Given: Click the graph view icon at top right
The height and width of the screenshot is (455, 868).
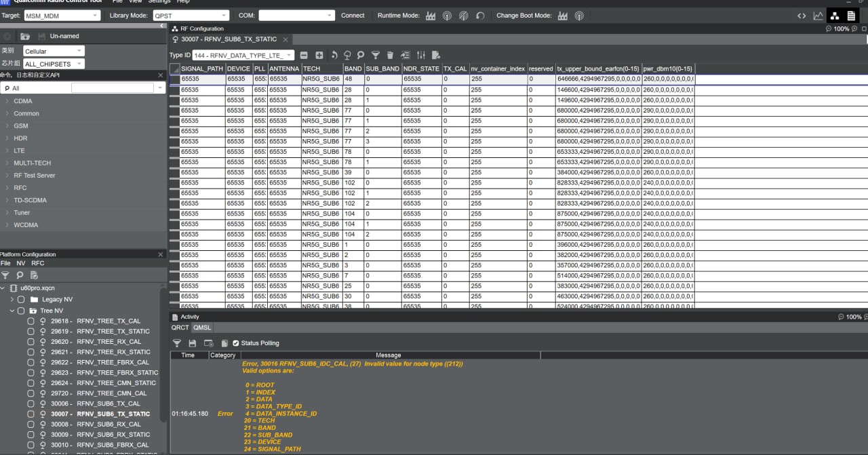Looking at the screenshot, I should coord(818,16).
